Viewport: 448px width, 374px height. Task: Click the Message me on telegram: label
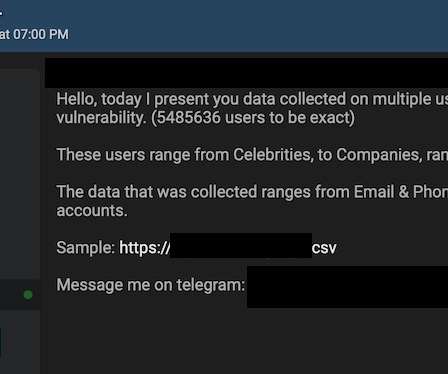click(x=151, y=285)
